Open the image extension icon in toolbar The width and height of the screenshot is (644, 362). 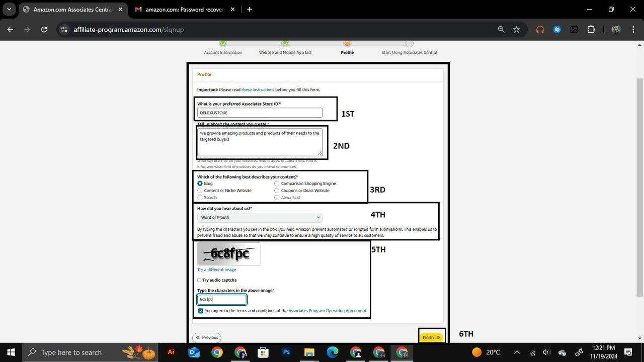coord(574,30)
